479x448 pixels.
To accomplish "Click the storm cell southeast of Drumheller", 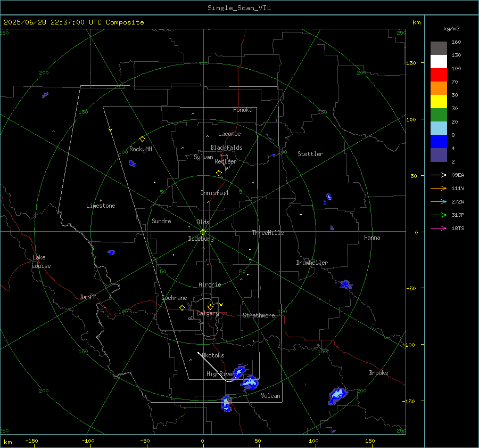I will [345, 284].
